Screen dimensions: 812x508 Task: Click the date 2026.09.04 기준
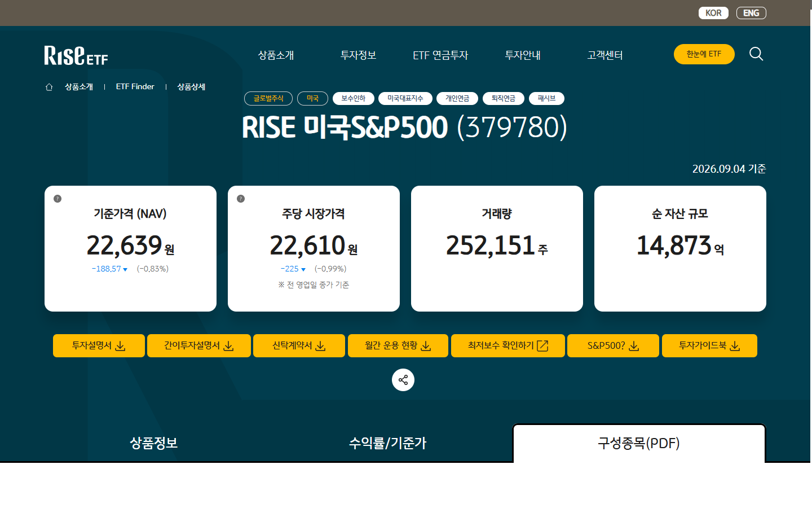(729, 169)
